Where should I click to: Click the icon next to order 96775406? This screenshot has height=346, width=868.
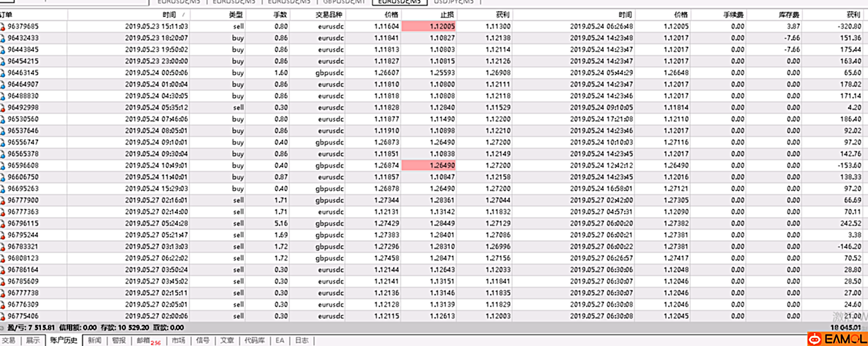coord(3,316)
